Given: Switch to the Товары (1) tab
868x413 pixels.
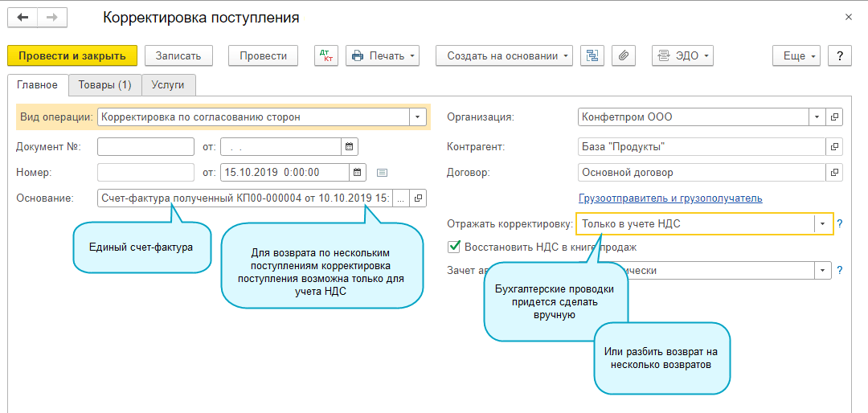Looking at the screenshot, I should coord(104,84).
